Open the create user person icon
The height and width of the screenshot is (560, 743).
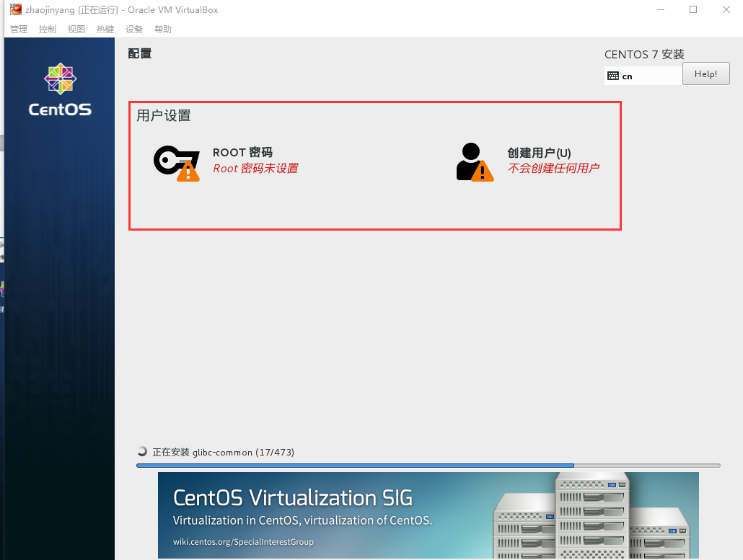point(475,162)
